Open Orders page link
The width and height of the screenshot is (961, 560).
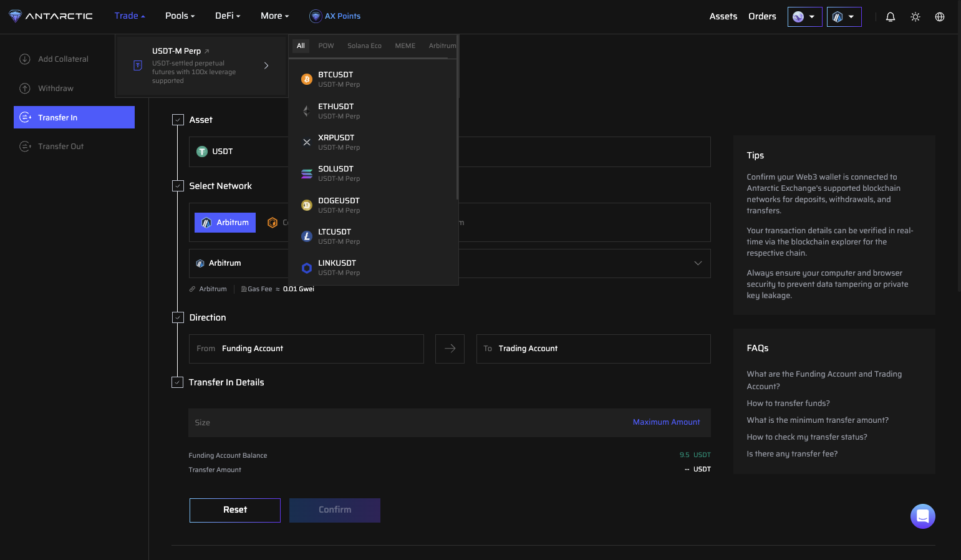click(x=762, y=16)
